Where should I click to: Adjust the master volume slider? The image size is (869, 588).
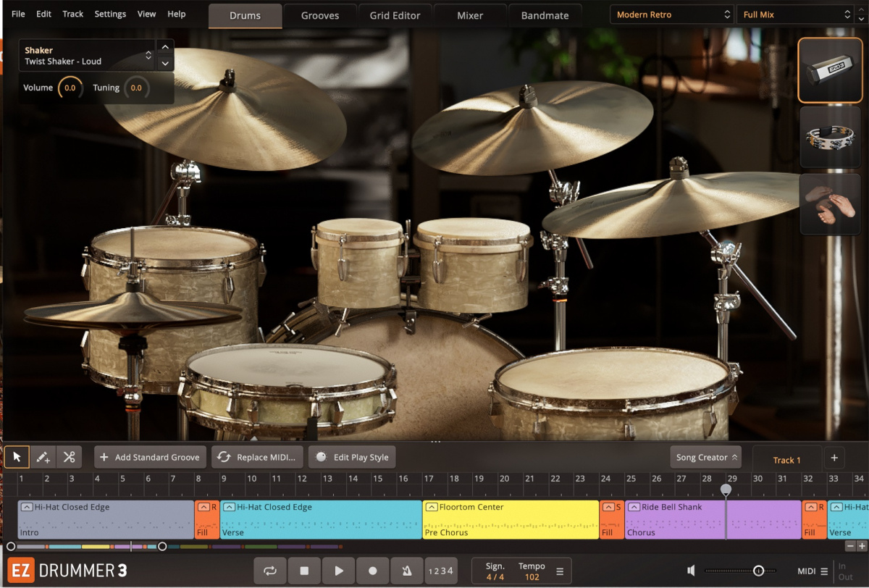point(759,570)
